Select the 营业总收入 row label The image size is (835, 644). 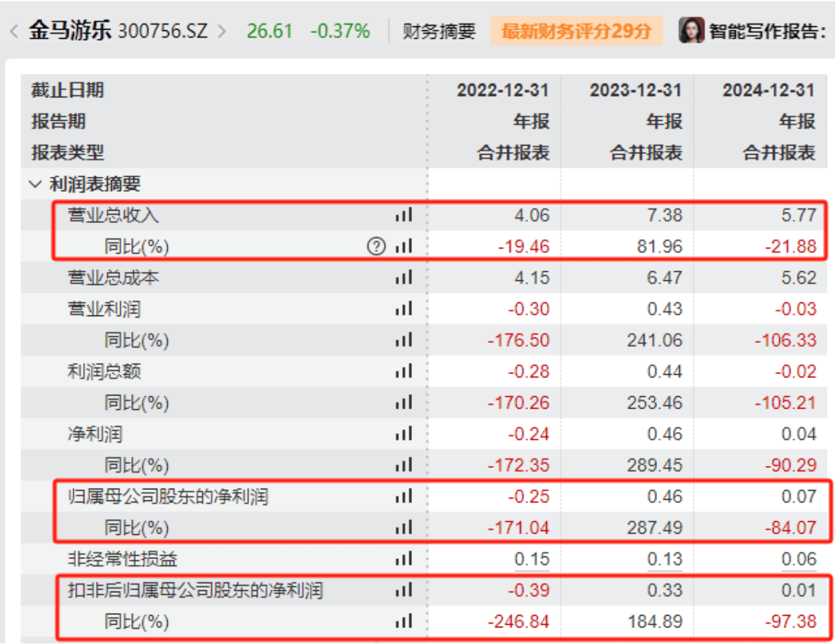point(113,215)
